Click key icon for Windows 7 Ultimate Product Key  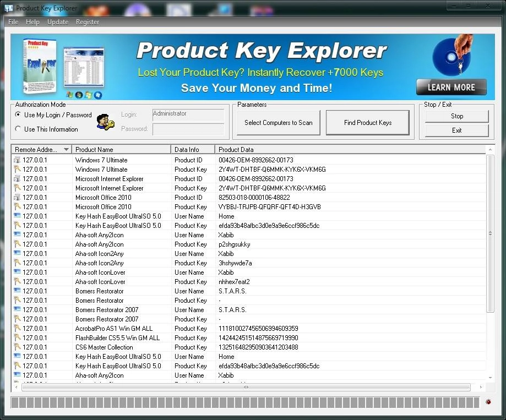click(x=17, y=169)
